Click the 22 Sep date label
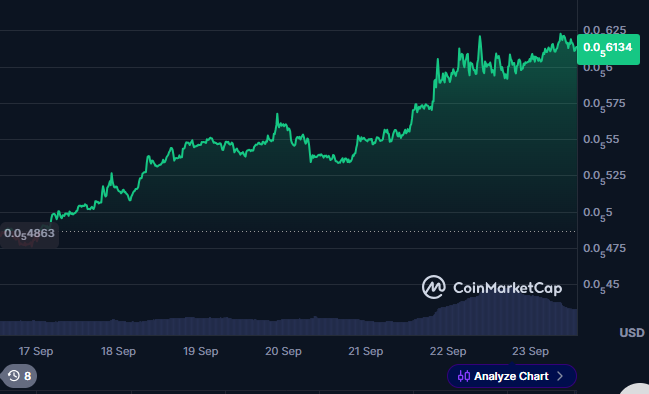The image size is (649, 394). click(x=448, y=351)
